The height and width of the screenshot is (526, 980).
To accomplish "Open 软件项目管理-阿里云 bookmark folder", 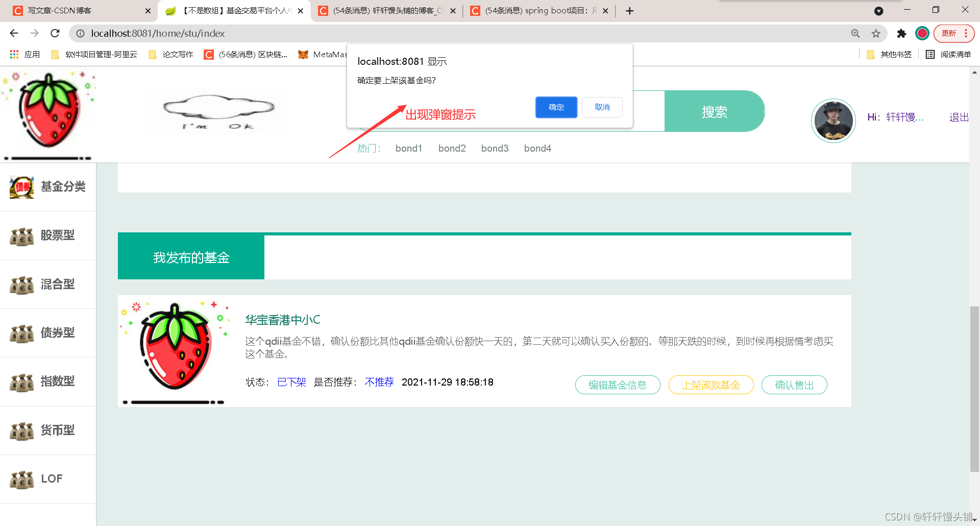I will point(94,54).
